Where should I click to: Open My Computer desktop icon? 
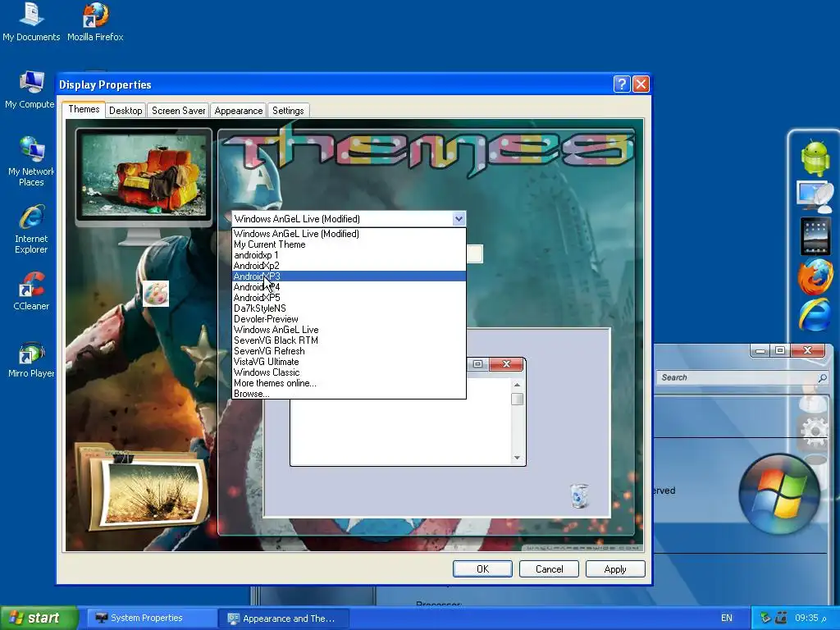click(30, 89)
